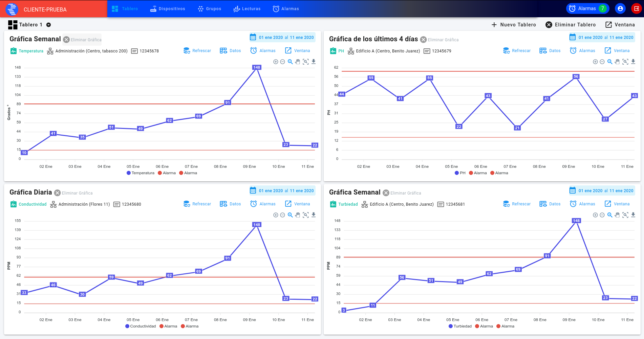Toggle Temperatura series in first chart legend

pos(140,173)
